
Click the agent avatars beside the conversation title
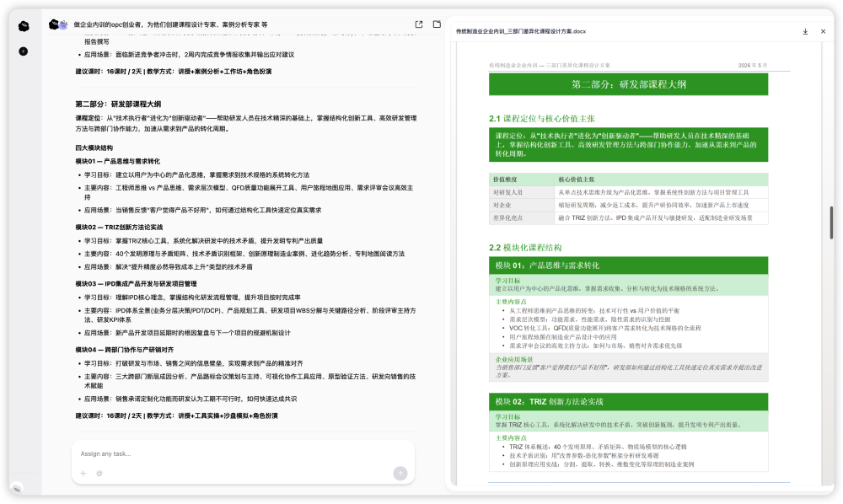click(58, 24)
